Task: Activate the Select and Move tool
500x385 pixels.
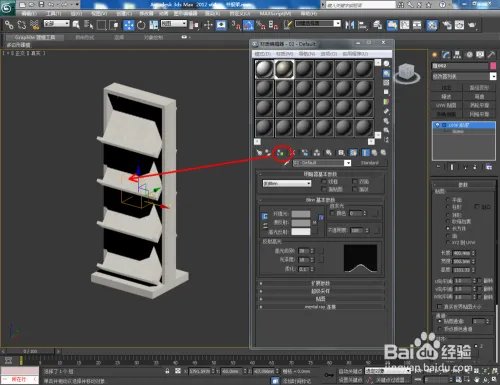Action: [128, 25]
